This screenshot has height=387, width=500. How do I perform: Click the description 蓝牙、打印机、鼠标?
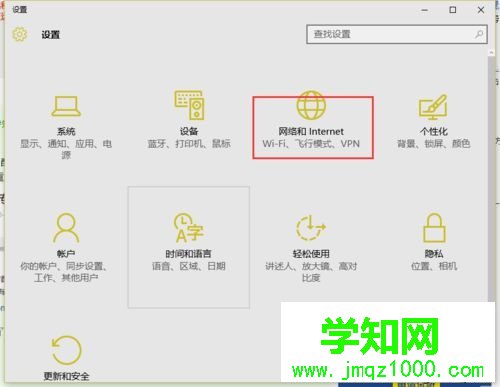(x=189, y=144)
